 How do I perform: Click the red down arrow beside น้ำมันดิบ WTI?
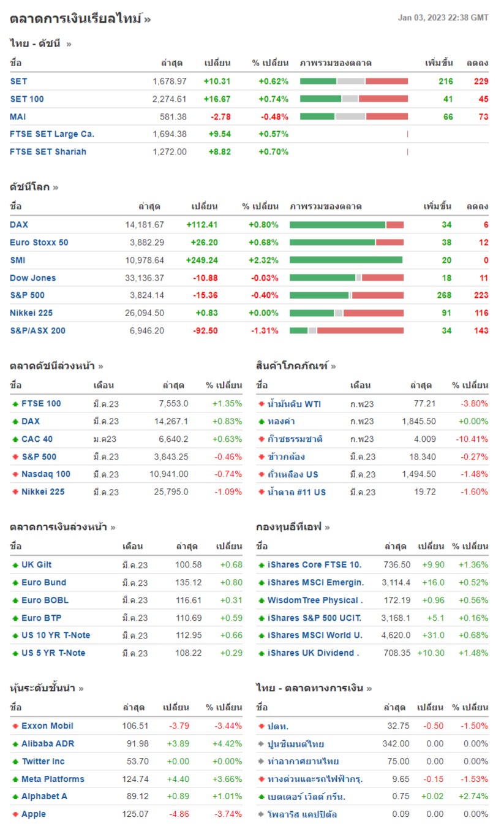[x=261, y=404]
